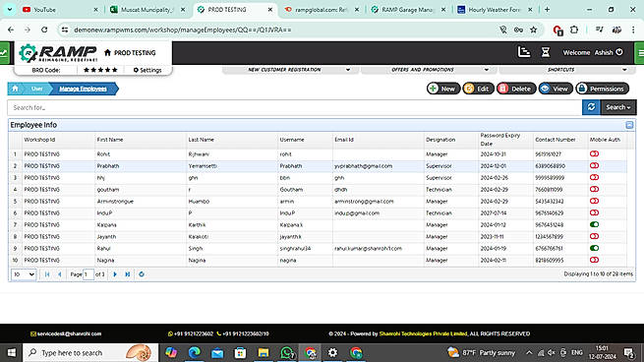Viewport: 644px width, 362px height.
Task: Go to the first page of grid
Action: click(47, 274)
